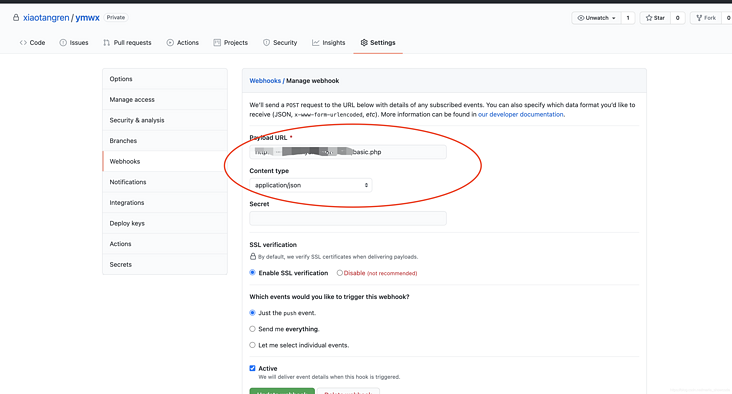Switch to the Projects tab
The height and width of the screenshot is (394, 732).
tap(231, 42)
